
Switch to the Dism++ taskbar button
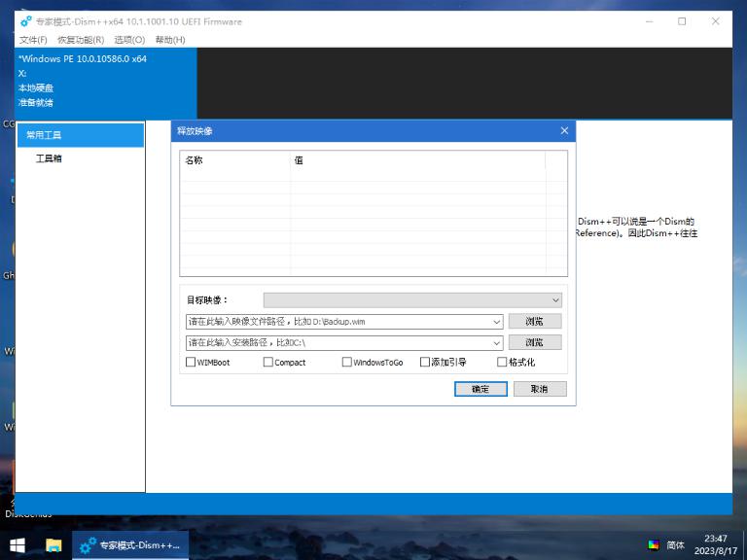[x=130, y=545]
